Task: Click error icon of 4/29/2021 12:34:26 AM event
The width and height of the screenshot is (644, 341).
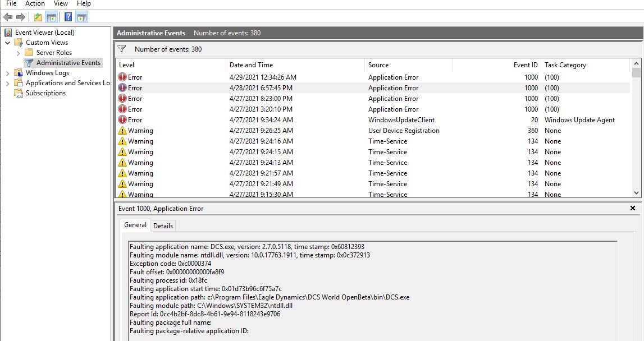Action: pyautogui.click(x=122, y=77)
